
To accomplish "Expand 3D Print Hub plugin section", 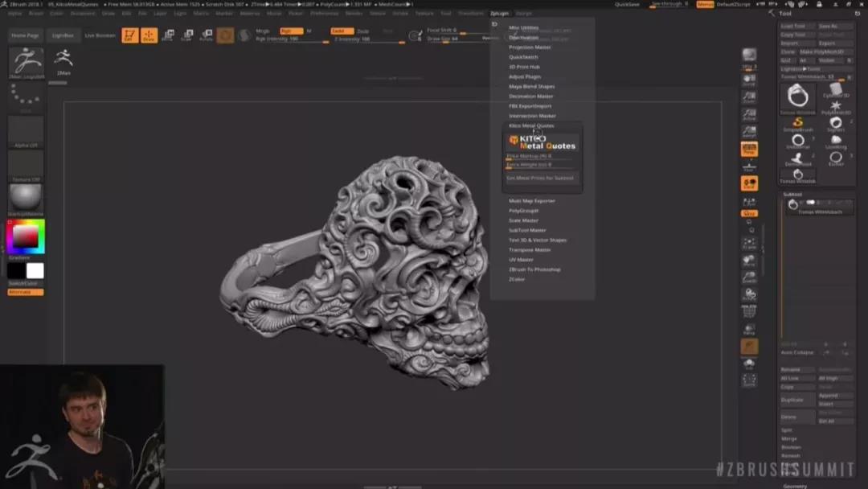I will point(524,67).
